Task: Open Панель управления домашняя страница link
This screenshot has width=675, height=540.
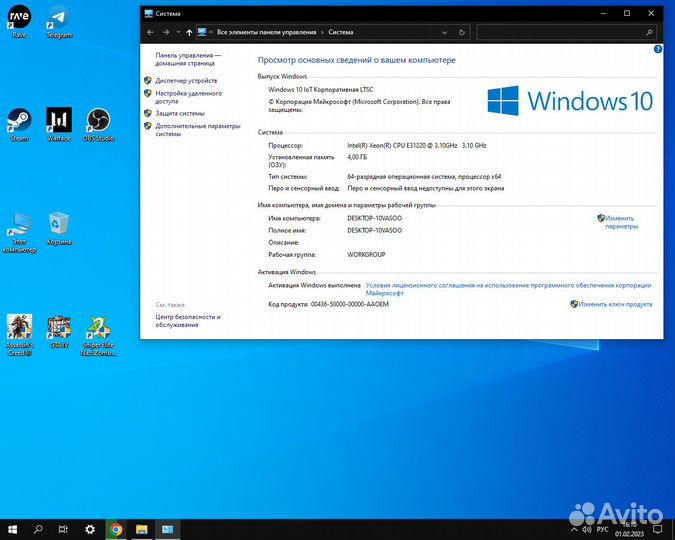Action: coord(188,59)
